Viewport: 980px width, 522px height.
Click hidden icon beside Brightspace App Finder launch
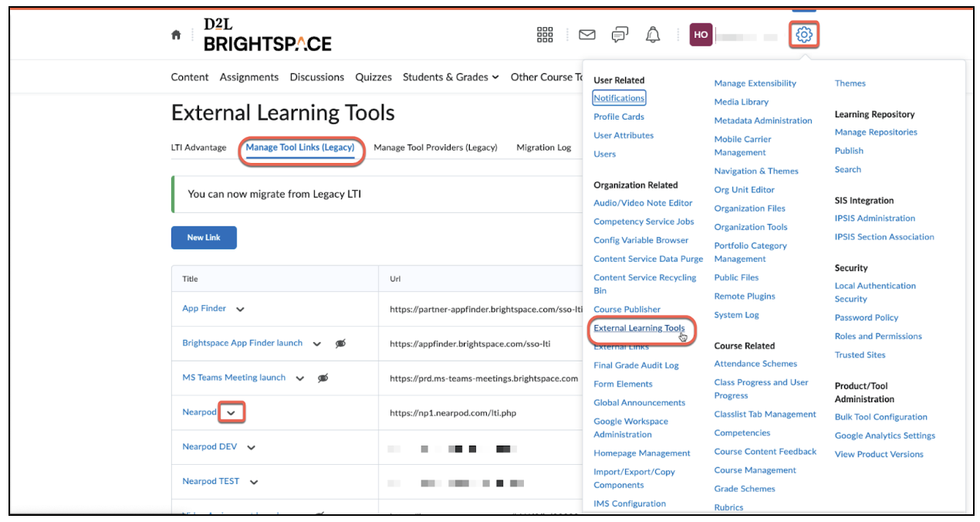tap(341, 344)
